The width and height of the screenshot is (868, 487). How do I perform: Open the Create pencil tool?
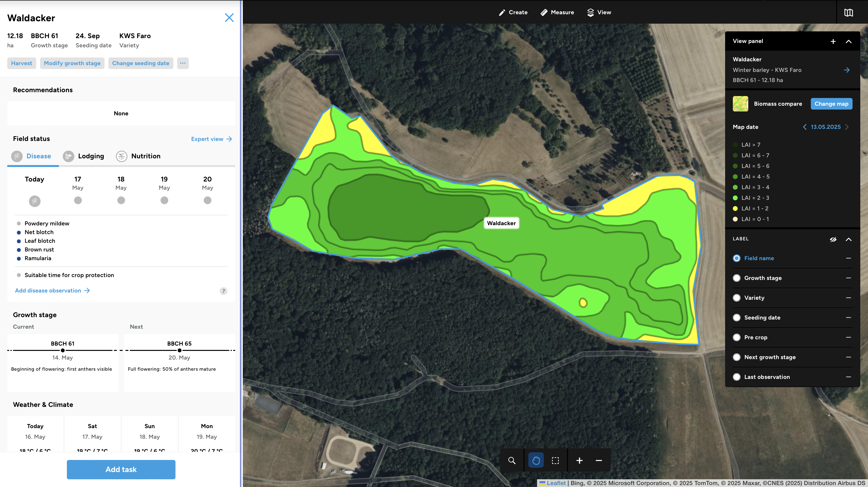point(513,12)
